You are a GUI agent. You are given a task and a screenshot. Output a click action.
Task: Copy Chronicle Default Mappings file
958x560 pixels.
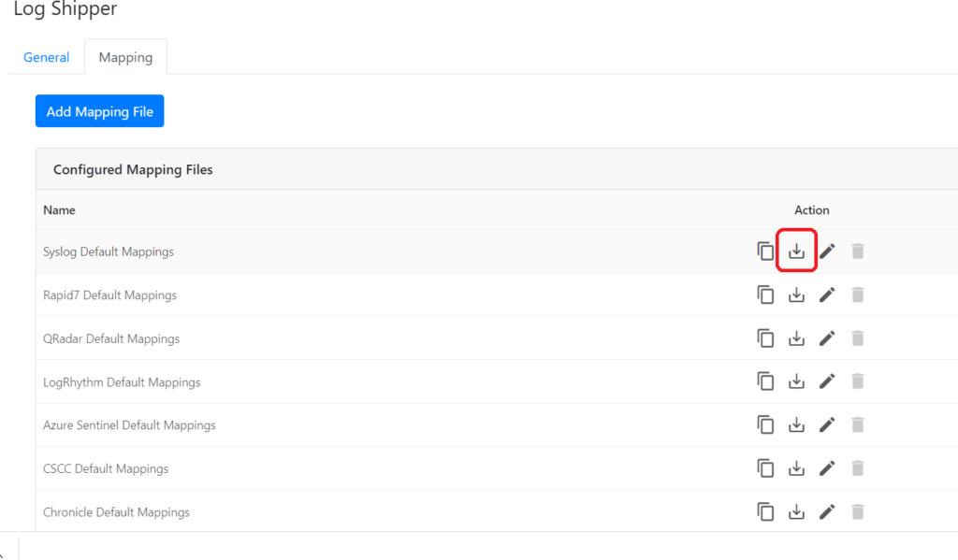[765, 512]
